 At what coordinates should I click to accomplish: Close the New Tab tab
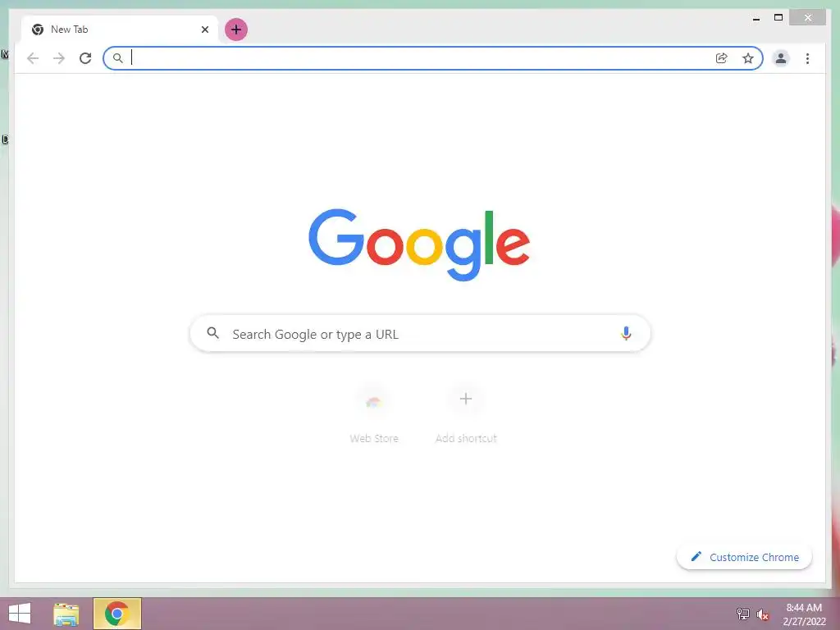click(204, 30)
